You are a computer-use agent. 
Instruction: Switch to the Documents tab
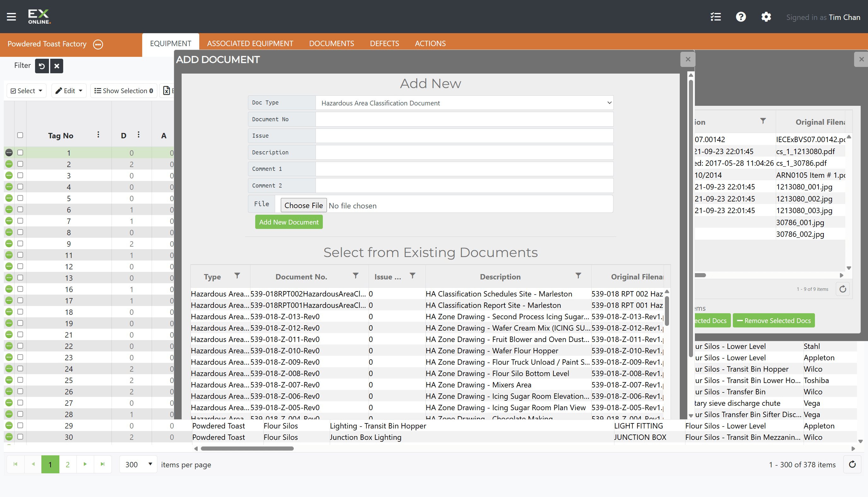pyautogui.click(x=332, y=43)
